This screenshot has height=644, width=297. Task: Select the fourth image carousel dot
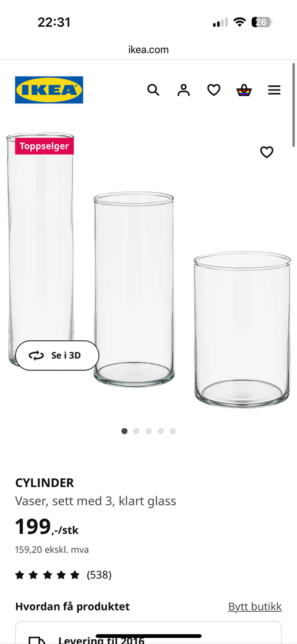161,431
